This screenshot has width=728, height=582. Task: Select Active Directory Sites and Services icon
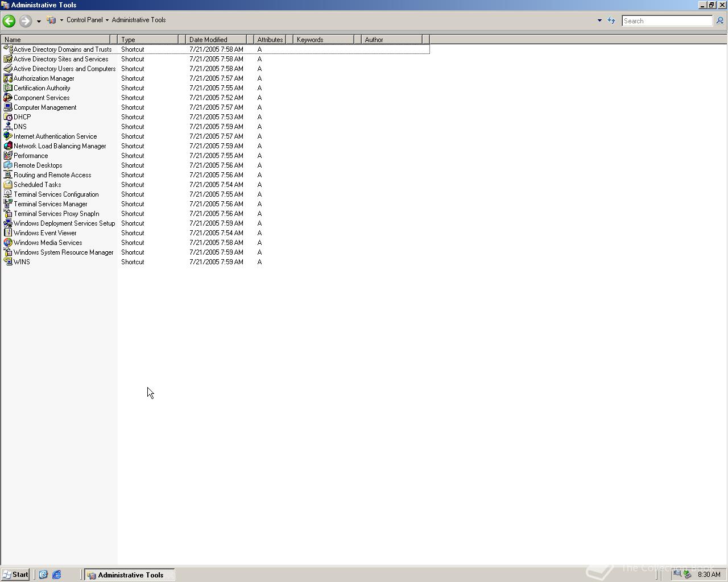point(8,59)
